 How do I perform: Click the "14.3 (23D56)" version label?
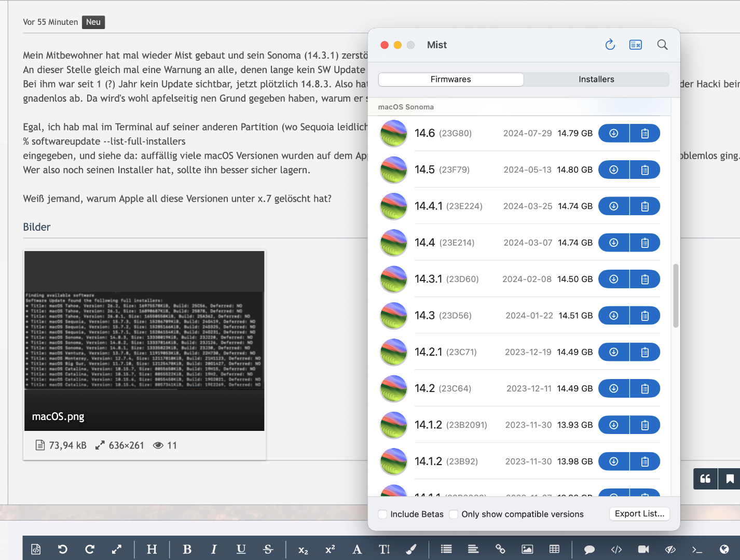click(443, 316)
